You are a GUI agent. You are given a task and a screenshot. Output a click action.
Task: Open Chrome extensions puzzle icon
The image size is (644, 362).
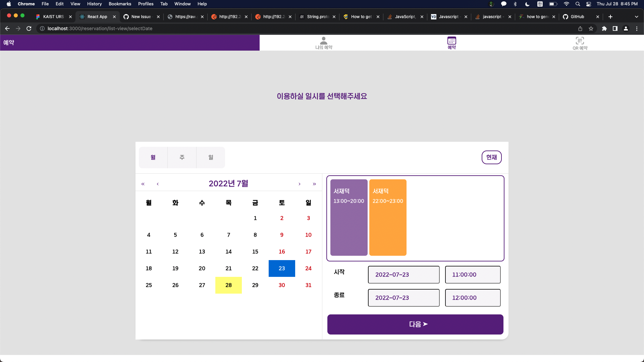pyautogui.click(x=604, y=28)
